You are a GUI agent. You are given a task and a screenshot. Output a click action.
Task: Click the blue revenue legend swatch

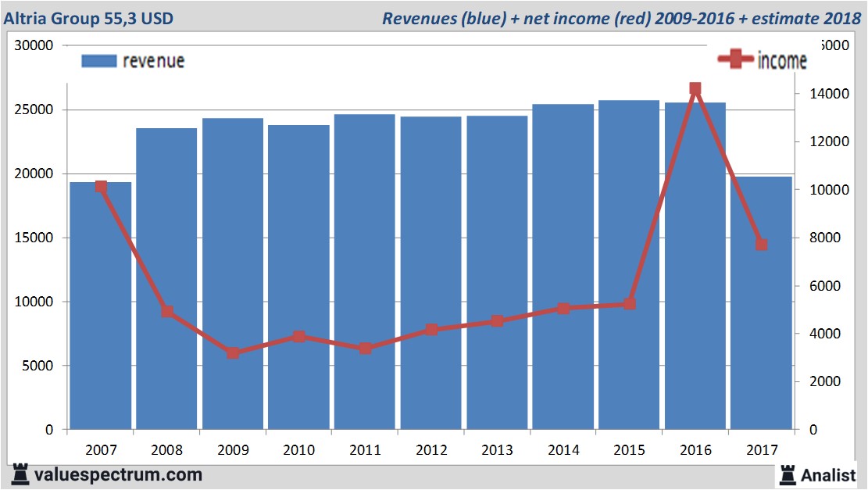(x=98, y=61)
